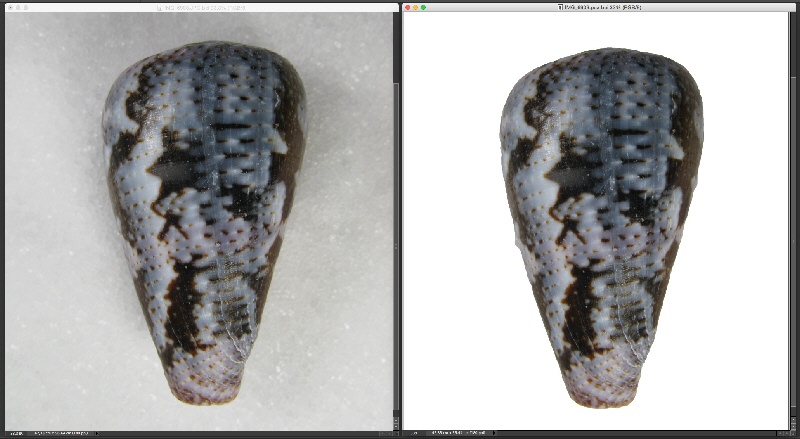Click the zoom percentage field in left window
The image size is (800, 439).
pyautogui.click(x=14, y=434)
